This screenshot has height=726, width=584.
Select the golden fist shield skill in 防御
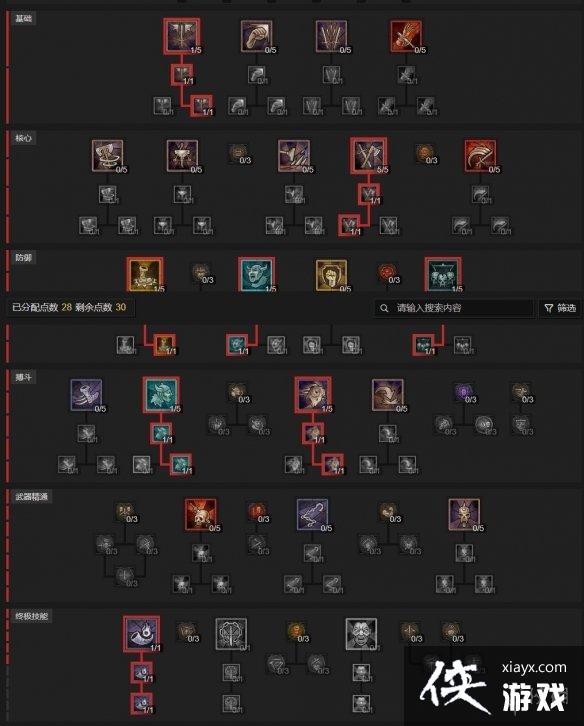(x=331, y=275)
